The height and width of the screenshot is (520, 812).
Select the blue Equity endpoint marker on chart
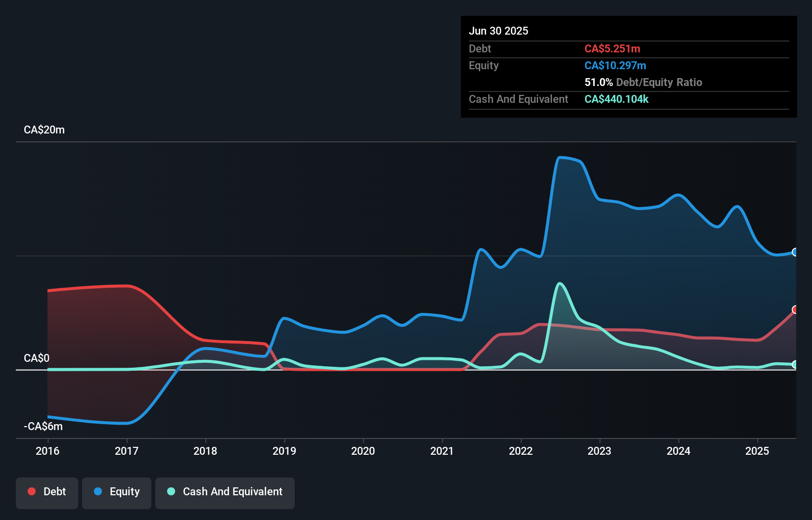click(x=794, y=252)
